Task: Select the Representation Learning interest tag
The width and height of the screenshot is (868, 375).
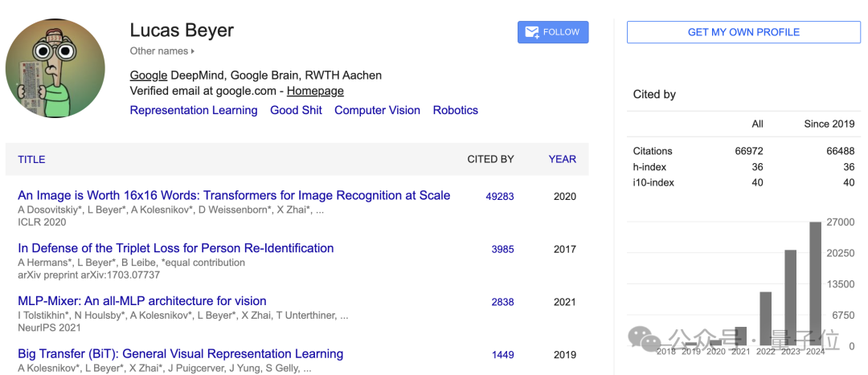Action: [x=194, y=110]
